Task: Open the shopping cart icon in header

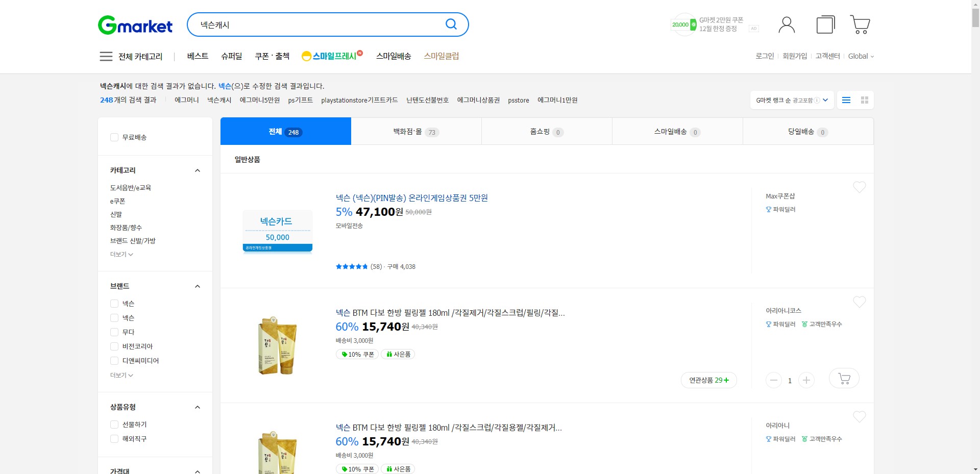Action: point(860,24)
